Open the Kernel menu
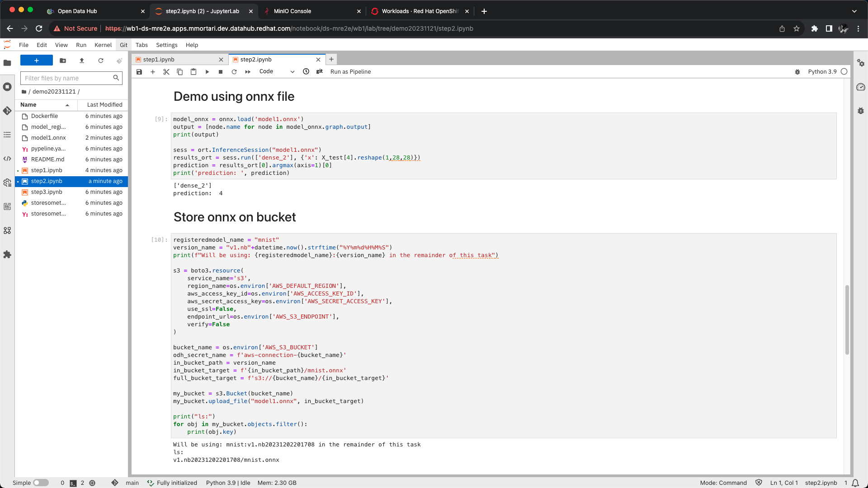Viewport: 868px width, 488px height. (x=103, y=45)
